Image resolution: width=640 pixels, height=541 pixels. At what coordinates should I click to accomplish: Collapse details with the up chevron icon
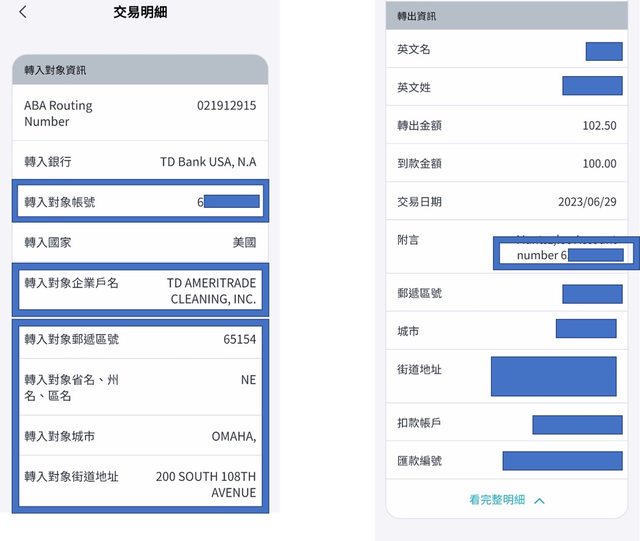(540, 500)
